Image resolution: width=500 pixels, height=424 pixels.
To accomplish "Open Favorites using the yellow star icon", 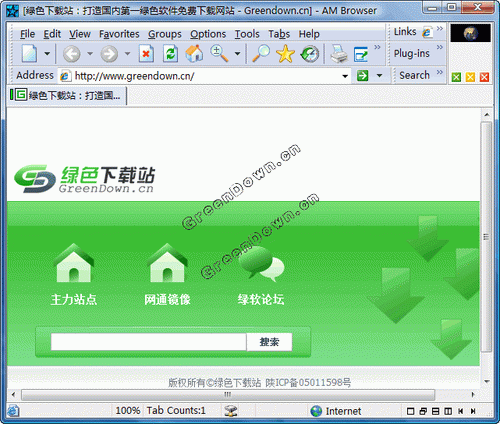I will tap(285, 54).
